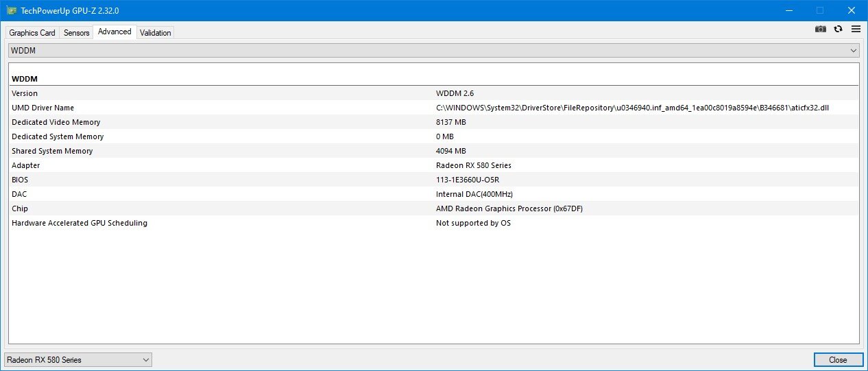Open the Radeon RX 580 Series GPU selector
868x371 pixels.
pyautogui.click(x=78, y=359)
